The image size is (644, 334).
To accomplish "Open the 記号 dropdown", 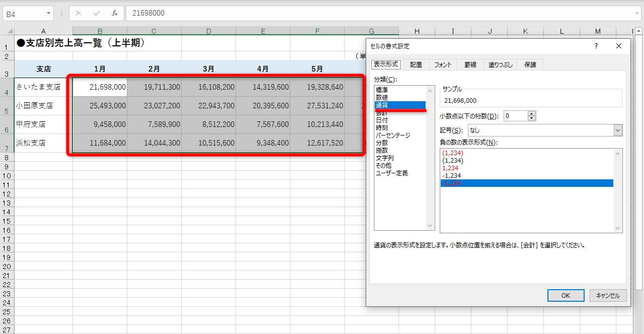I will click(x=617, y=130).
